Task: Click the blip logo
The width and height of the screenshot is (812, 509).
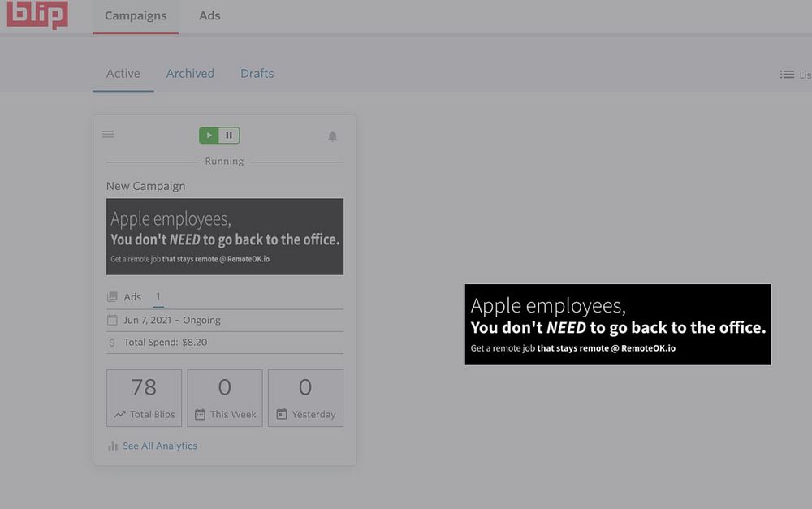Action: (x=37, y=14)
